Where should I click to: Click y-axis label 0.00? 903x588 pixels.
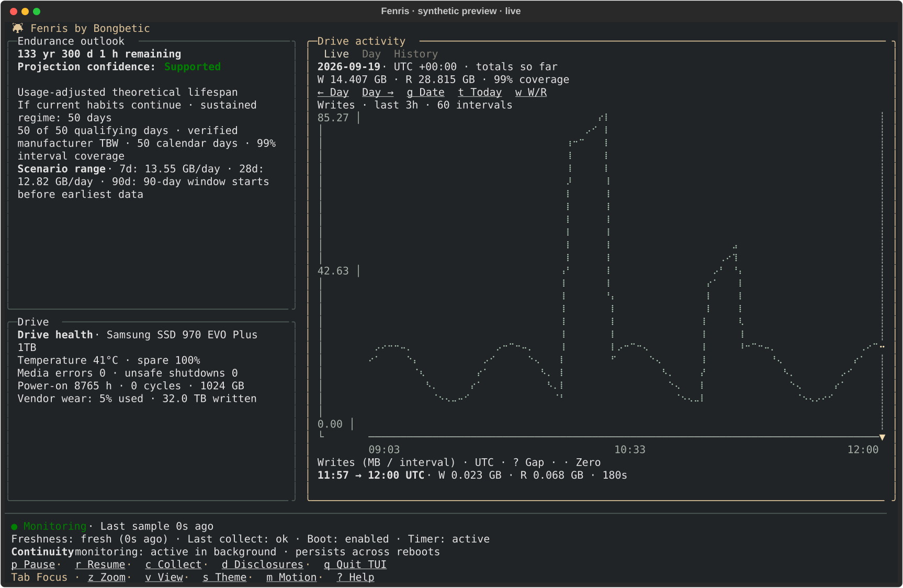(330, 424)
